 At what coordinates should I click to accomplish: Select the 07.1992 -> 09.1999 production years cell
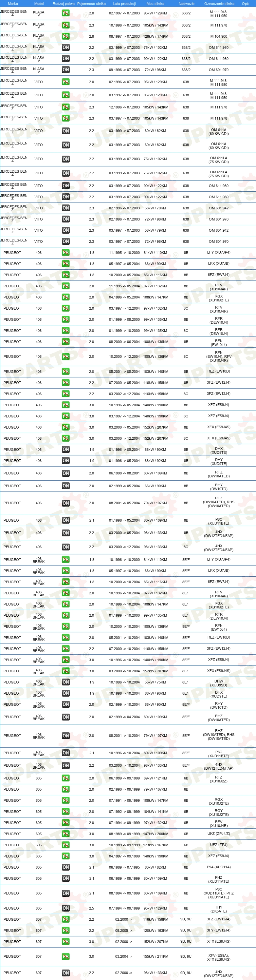click(x=124, y=812)
